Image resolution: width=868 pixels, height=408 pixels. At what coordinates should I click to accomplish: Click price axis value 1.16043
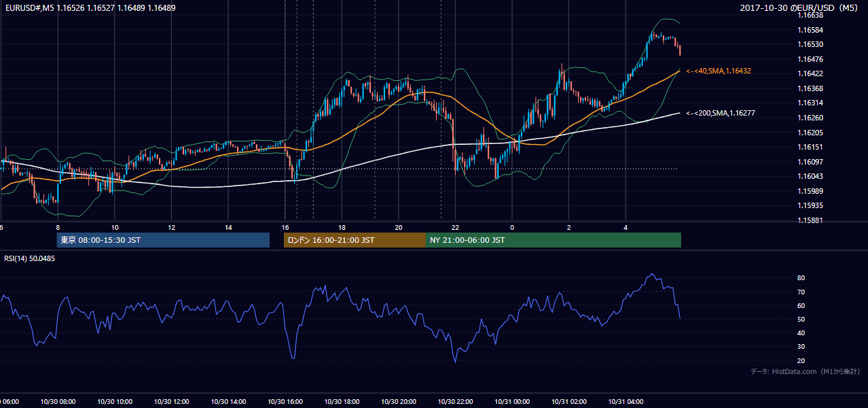(811, 176)
